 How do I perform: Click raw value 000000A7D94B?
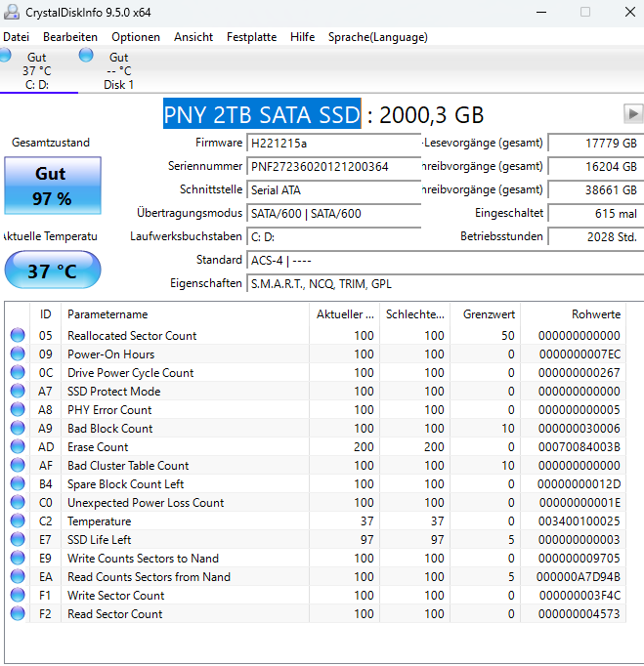pyautogui.click(x=579, y=577)
